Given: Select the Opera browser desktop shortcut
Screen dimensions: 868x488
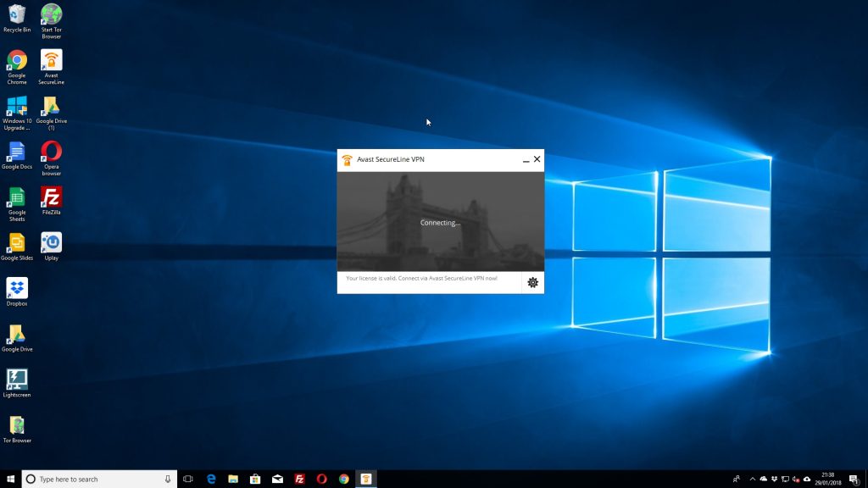Looking at the screenshot, I should 52,158.
